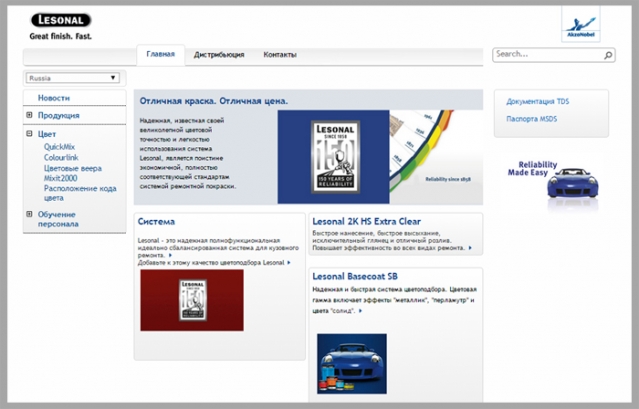The image size is (639, 409).
Task: Open the Lesonal 2K HS Extra Clear heading
Action: coord(366,222)
